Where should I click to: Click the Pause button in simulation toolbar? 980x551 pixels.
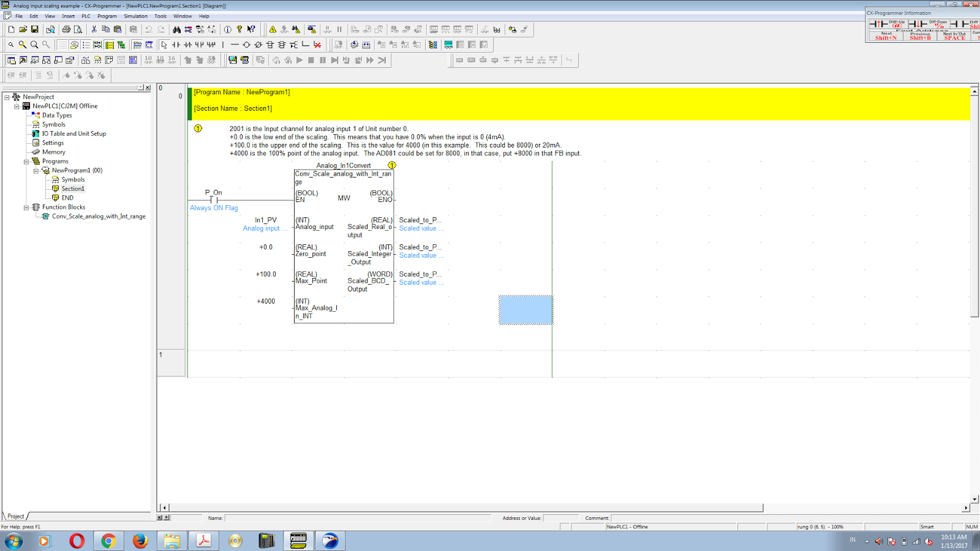coord(323,60)
